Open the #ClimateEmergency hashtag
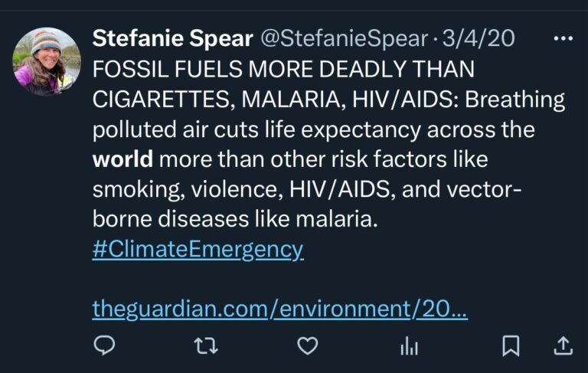This screenshot has width=588, height=373. tap(198, 250)
